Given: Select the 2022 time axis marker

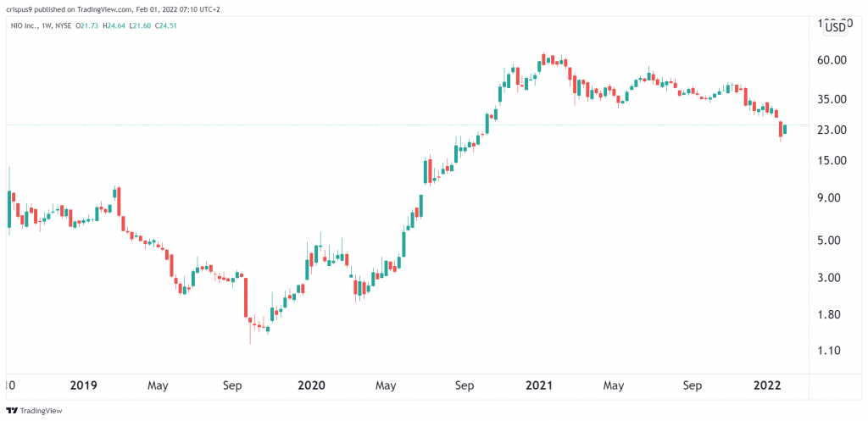Looking at the screenshot, I should tap(767, 385).
